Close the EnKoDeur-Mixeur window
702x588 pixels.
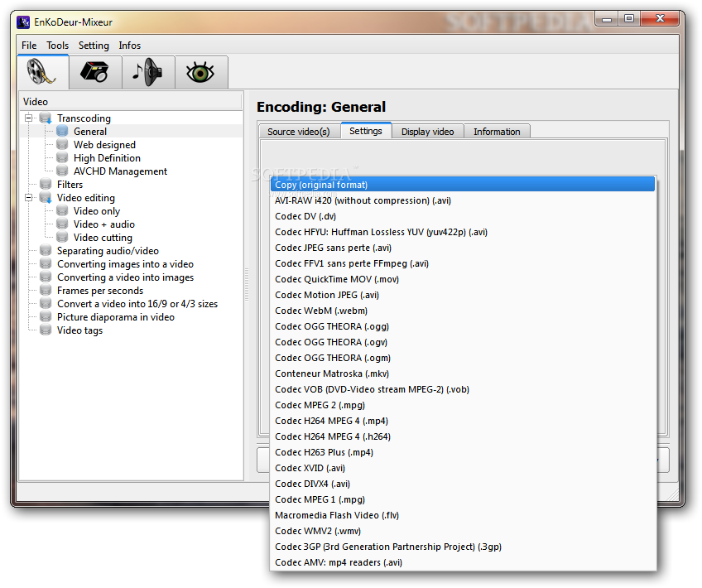point(660,18)
